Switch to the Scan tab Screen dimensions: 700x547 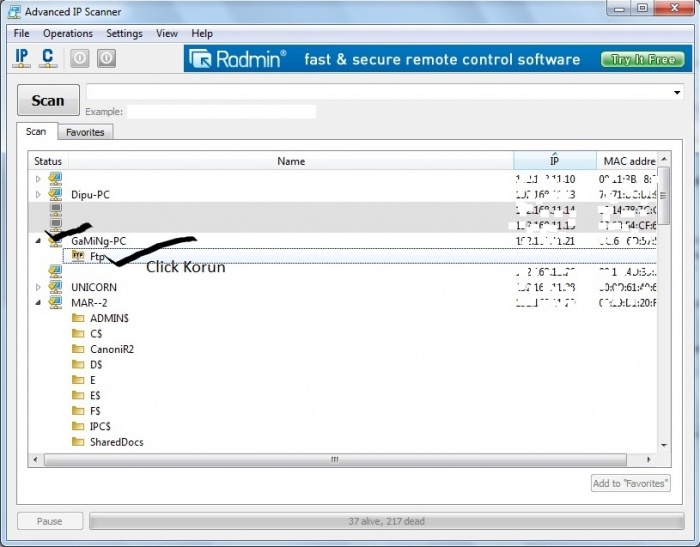coord(36,131)
